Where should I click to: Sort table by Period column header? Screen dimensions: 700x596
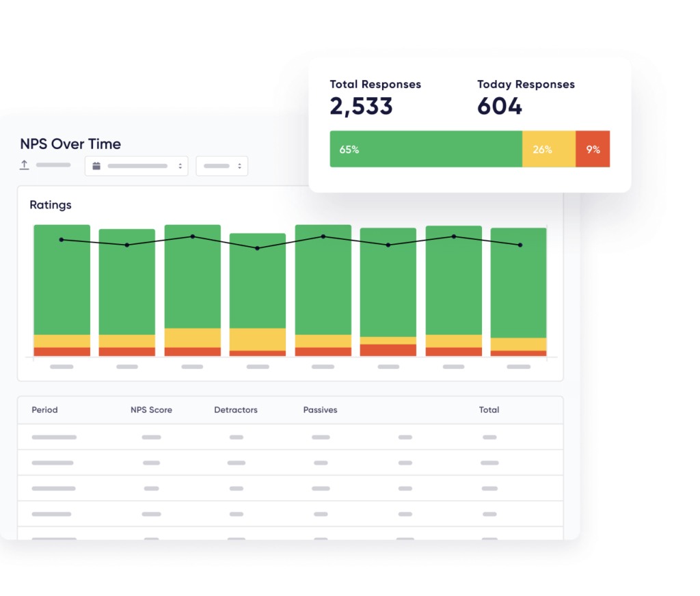[45, 410]
